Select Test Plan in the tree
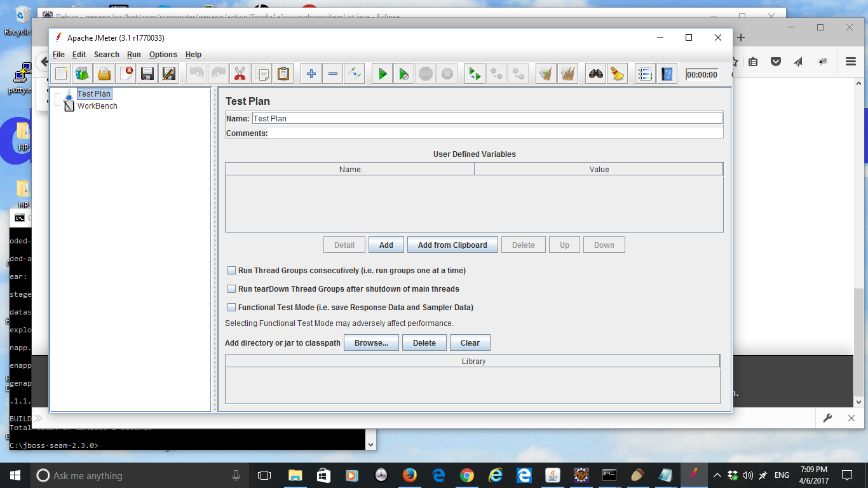 [x=94, y=94]
